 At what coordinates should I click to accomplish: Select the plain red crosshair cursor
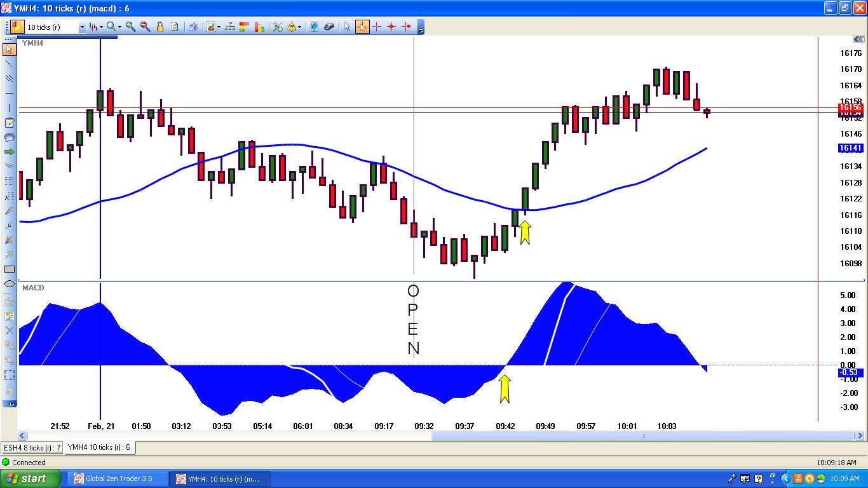(x=377, y=27)
